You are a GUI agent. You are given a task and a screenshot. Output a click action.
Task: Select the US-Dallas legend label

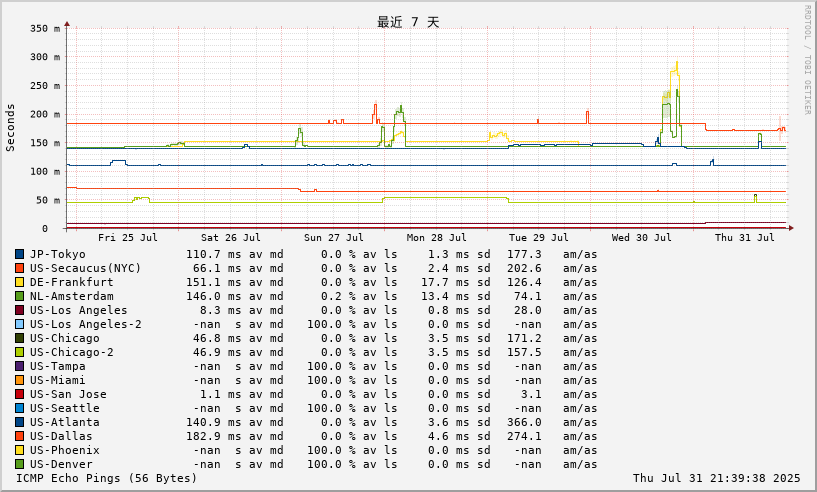pyautogui.click(x=61, y=437)
